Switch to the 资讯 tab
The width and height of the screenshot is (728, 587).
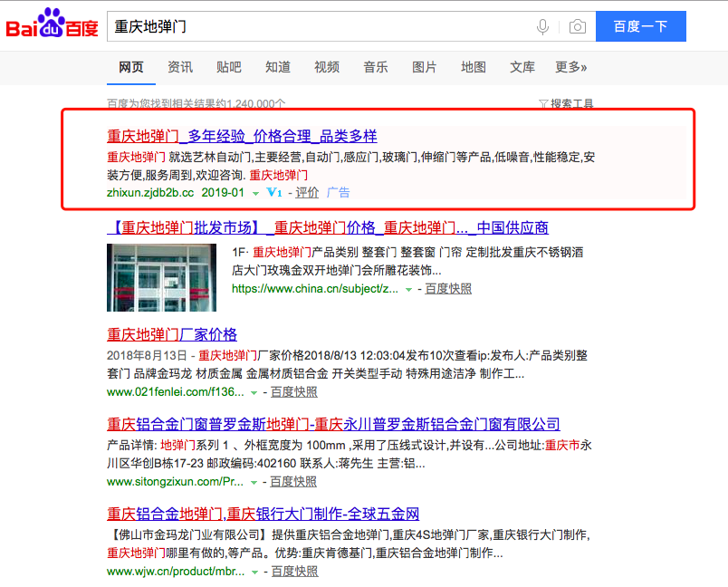(180, 67)
